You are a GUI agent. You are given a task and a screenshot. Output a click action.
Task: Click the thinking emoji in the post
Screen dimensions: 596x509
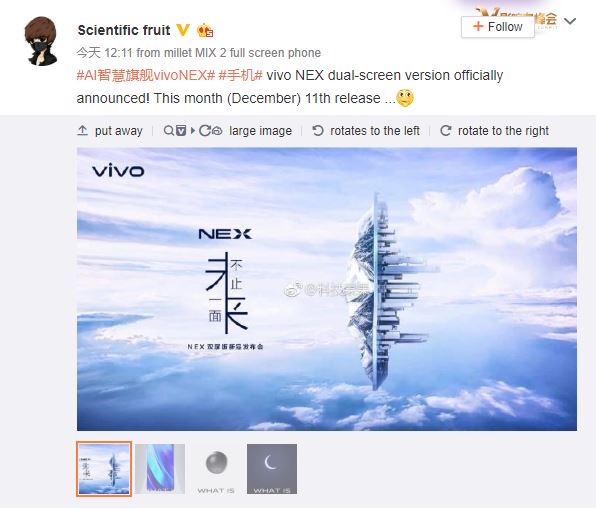coord(405,98)
